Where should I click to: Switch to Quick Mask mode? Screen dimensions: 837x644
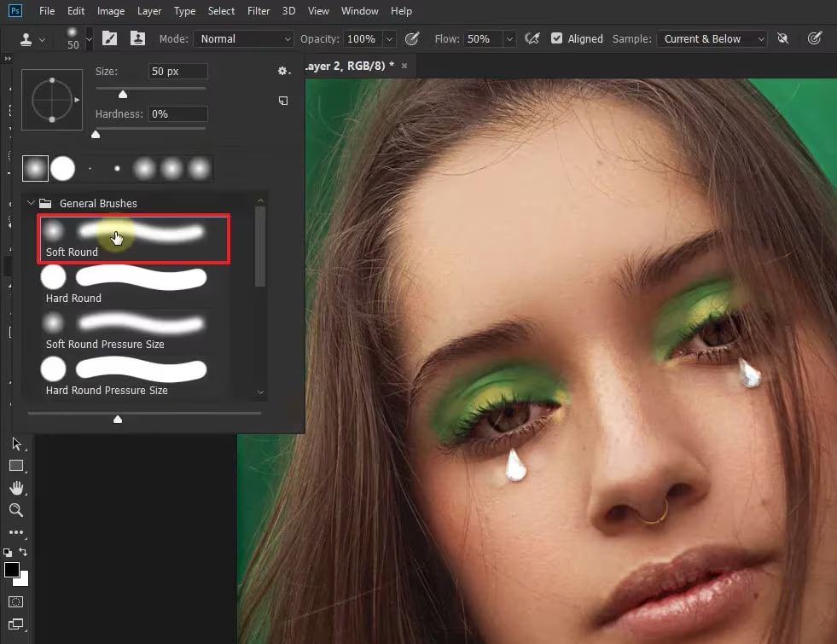[x=17, y=603]
